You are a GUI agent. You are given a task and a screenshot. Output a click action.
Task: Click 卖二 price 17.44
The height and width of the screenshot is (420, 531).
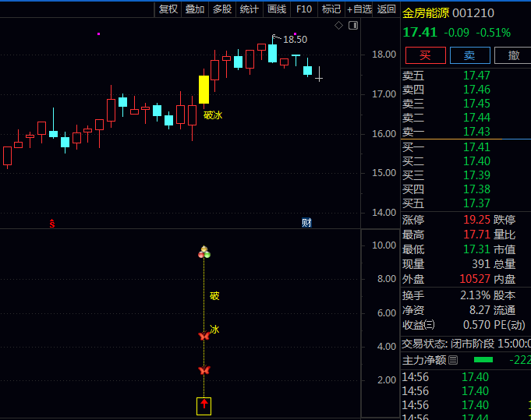pyautogui.click(x=476, y=118)
